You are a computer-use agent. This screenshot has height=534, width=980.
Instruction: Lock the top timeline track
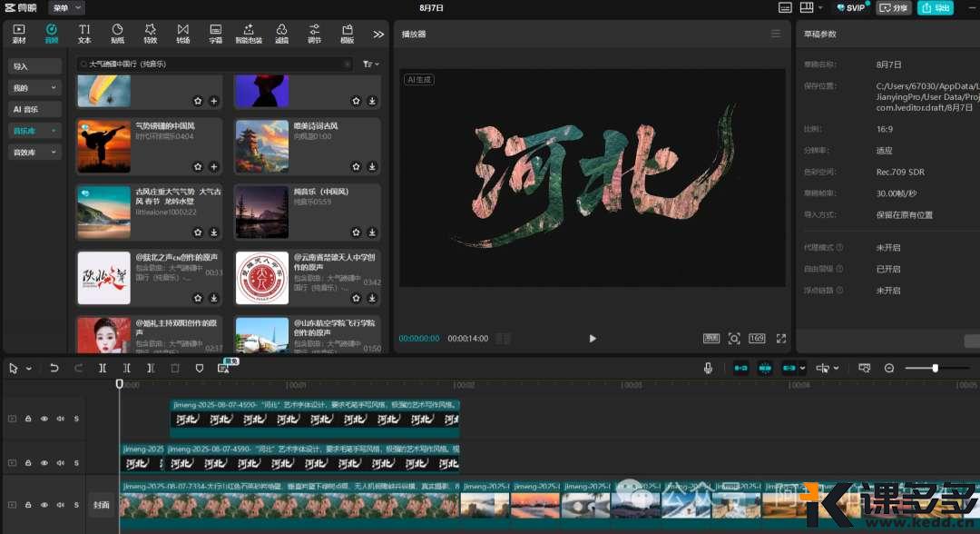click(28, 419)
